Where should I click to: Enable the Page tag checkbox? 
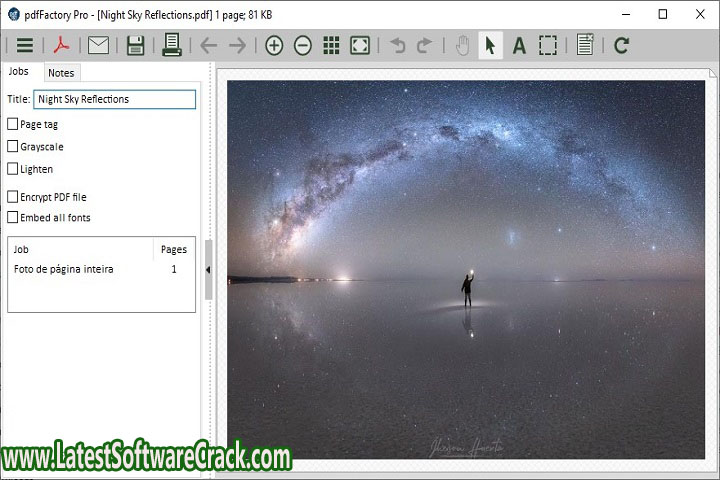pyautogui.click(x=13, y=124)
